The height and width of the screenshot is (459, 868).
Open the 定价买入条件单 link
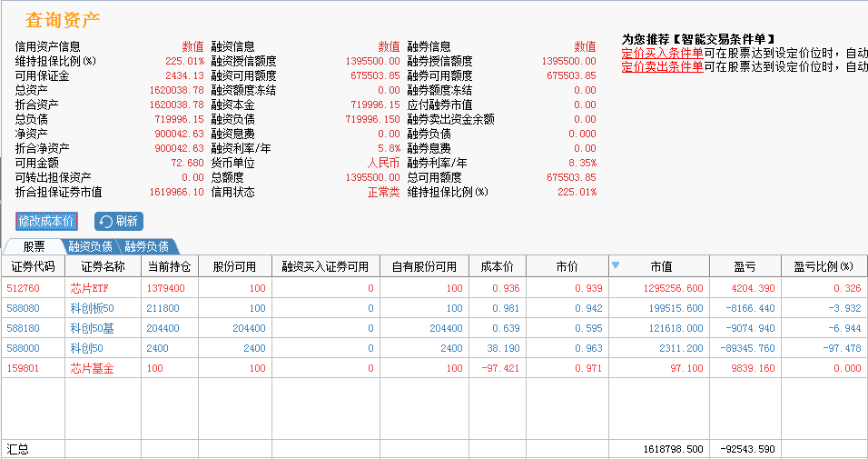point(662,54)
